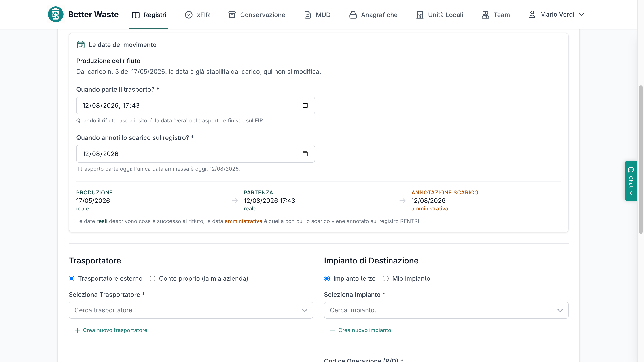Click the plus icon for Crea nuovo impianto
Image resolution: width=644 pixels, height=362 pixels.
[x=333, y=330]
